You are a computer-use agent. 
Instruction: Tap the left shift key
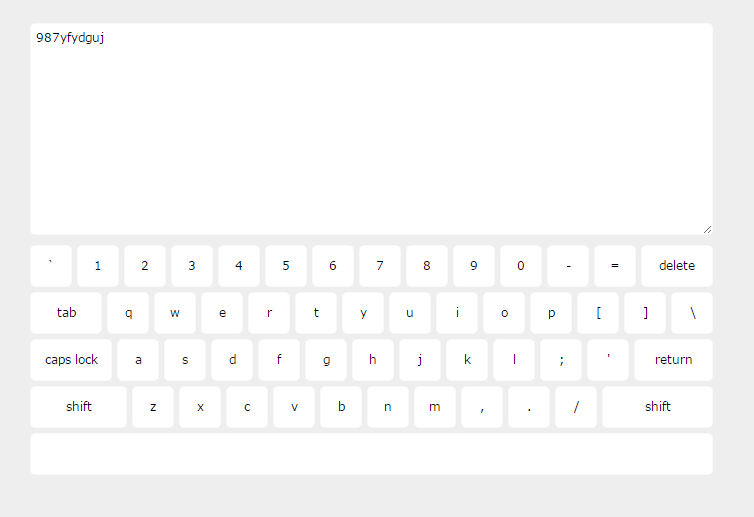pos(78,407)
